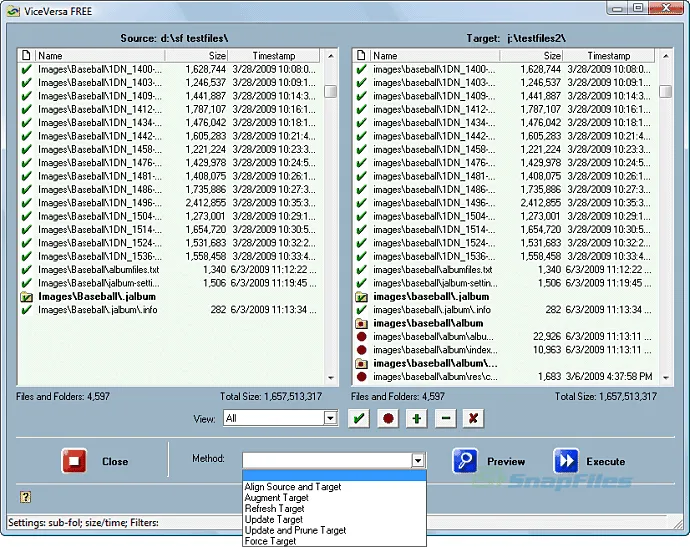Click Target timestamp 3/6/2009 4:37:58 PM

point(609,377)
